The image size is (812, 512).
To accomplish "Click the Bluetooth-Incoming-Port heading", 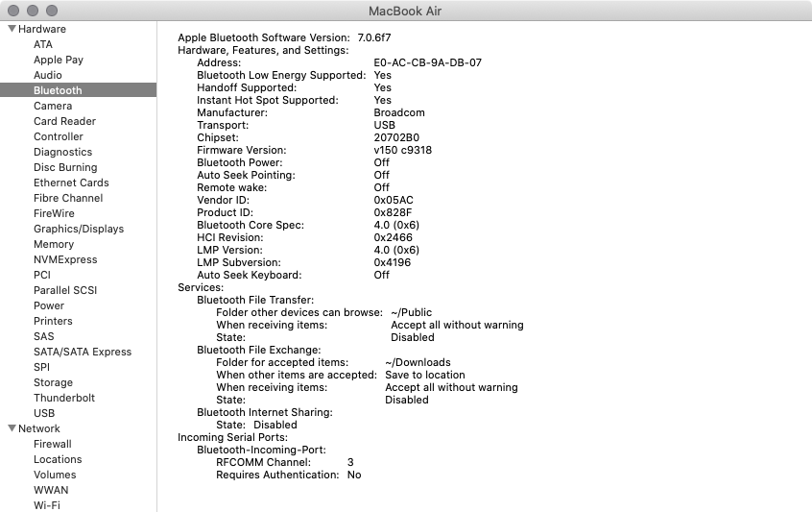I will coord(261,450).
